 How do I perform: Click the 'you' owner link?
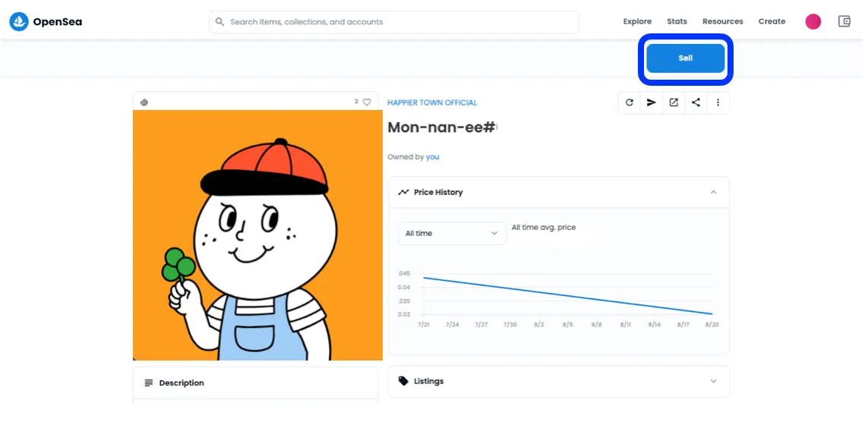tap(432, 157)
